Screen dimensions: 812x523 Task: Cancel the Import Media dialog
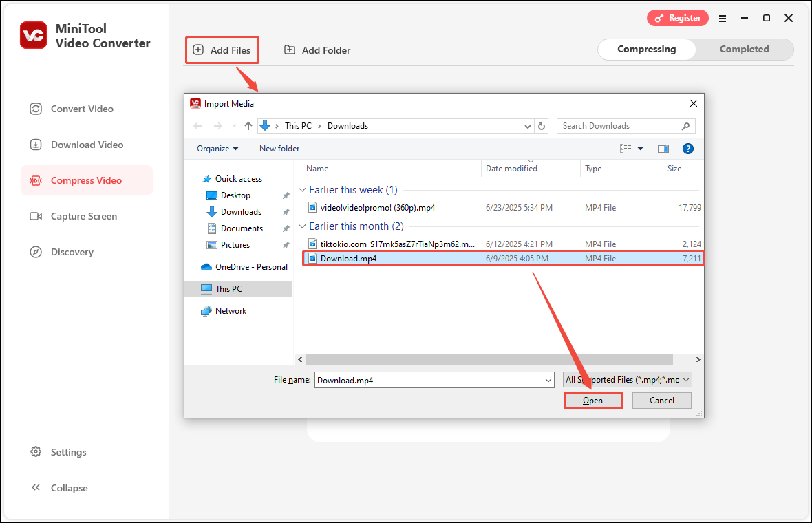click(x=662, y=401)
